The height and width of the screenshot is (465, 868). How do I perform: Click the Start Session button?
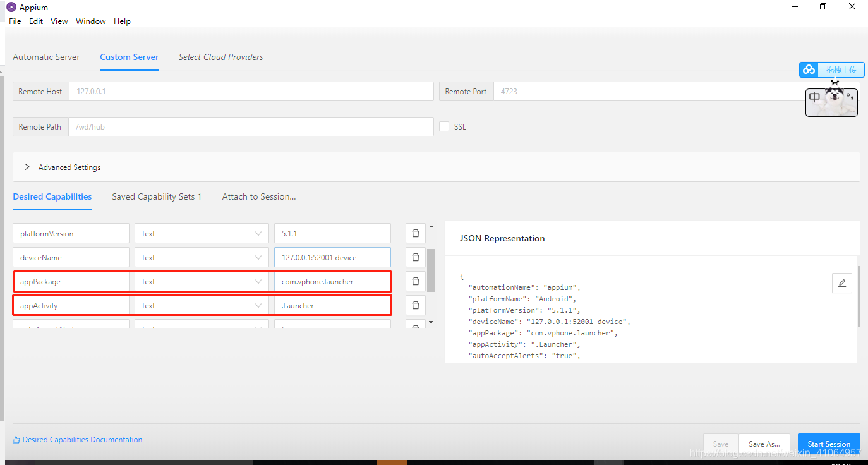(x=829, y=444)
